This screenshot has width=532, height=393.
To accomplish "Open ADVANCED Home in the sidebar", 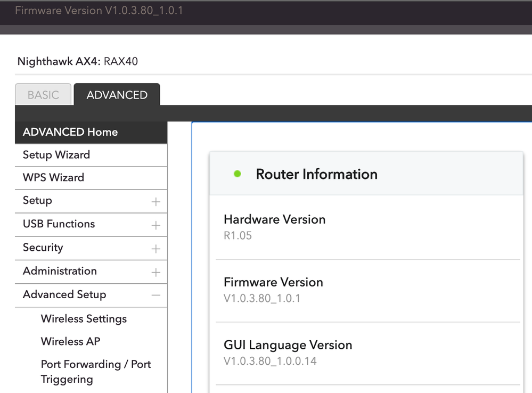I will coord(91,132).
